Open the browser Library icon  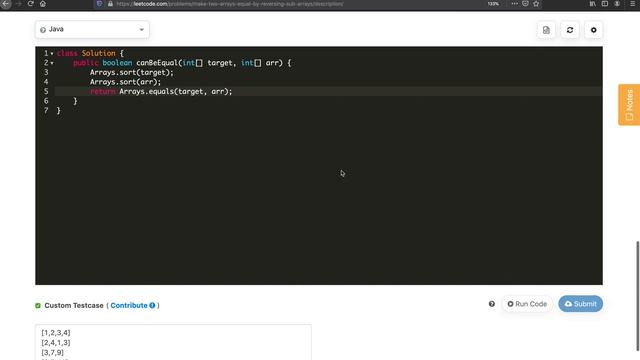pyautogui.click(x=593, y=4)
